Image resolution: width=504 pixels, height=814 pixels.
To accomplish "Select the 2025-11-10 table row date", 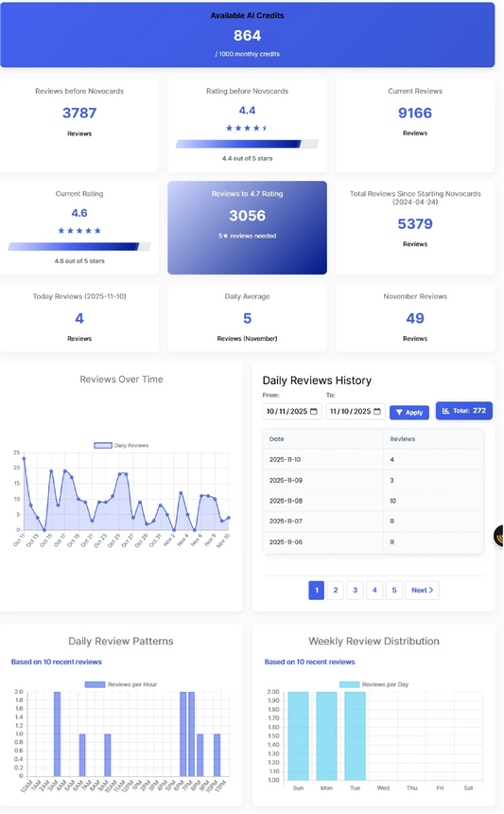I will [285, 459].
